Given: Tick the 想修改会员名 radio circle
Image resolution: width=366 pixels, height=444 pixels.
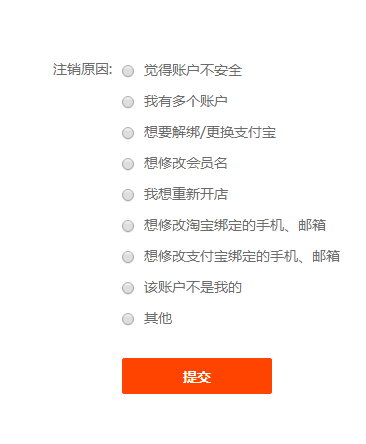Looking at the screenshot, I should coord(128,164).
